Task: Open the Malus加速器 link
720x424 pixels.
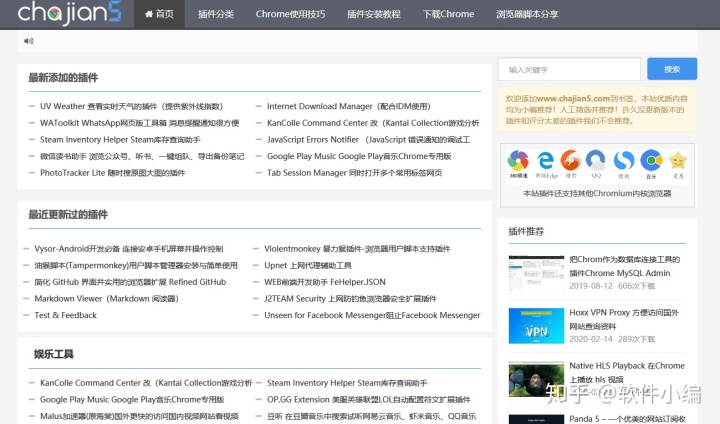Action: (x=139, y=416)
